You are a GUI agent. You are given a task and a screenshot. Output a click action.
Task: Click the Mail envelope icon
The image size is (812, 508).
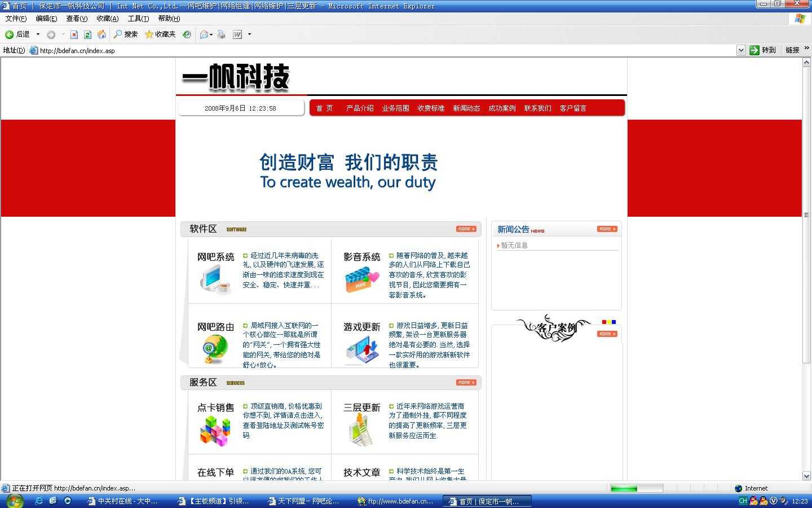point(204,34)
